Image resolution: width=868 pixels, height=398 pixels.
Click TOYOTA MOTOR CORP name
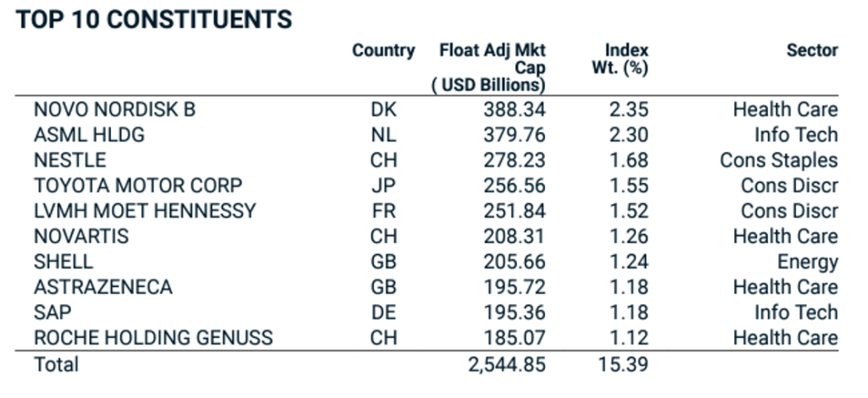pos(138,185)
